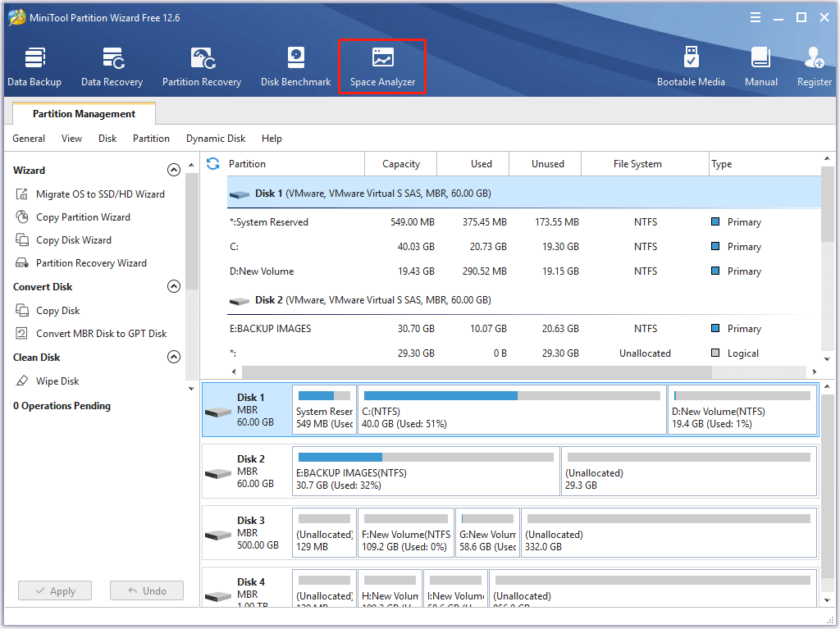Collapse the Wizard section
Image resolution: width=840 pixels, height=629 pixels.
(173, 171)
